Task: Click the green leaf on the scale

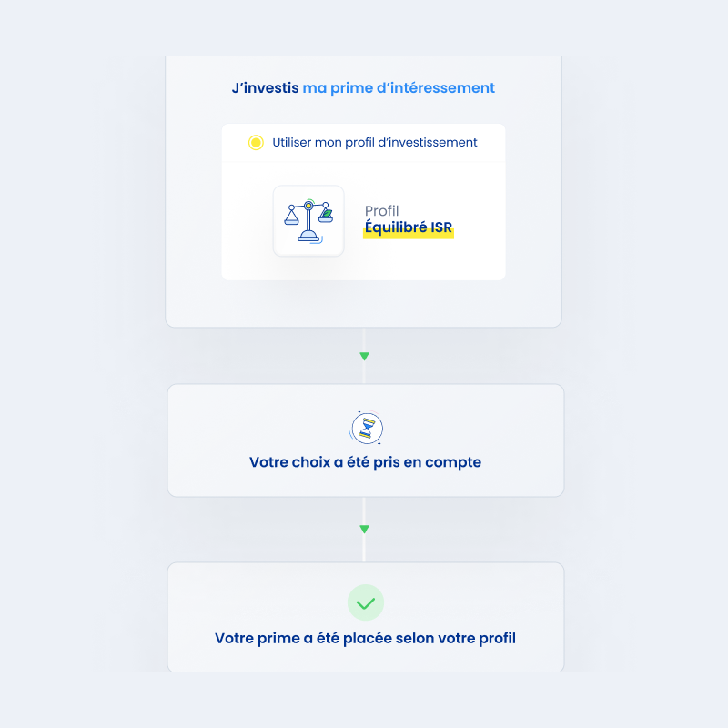Action: coord(327,213)
